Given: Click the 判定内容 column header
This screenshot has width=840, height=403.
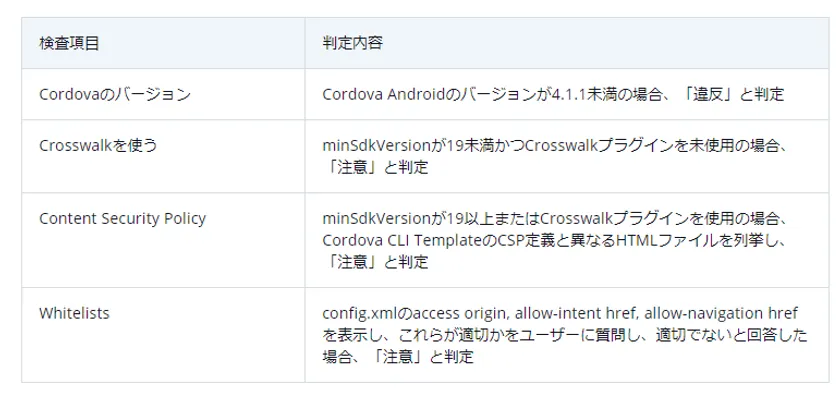Looking at the screenshot, I should [352, 44].
